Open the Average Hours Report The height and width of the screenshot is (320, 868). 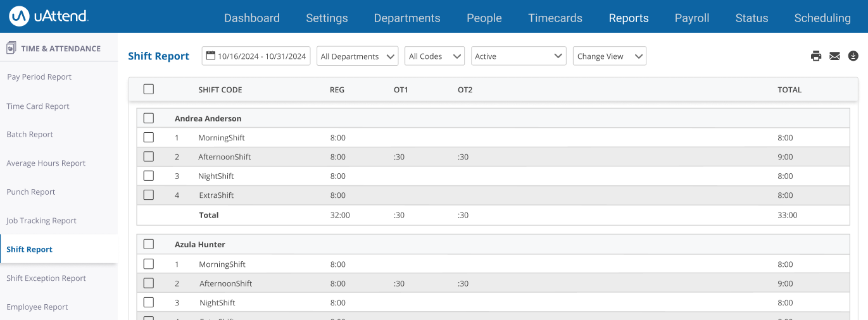point(46,163)
